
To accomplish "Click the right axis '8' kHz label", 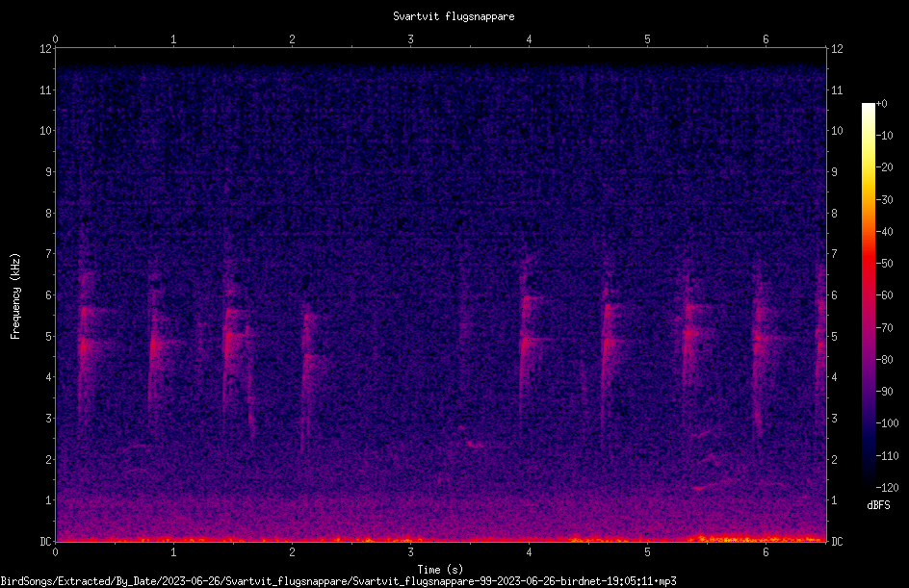I will [834, 214].
